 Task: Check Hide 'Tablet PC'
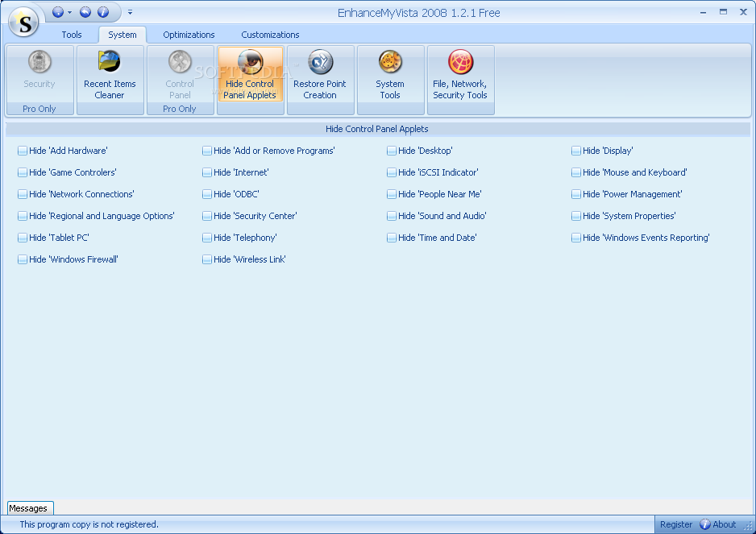click(x=23, y=238)
